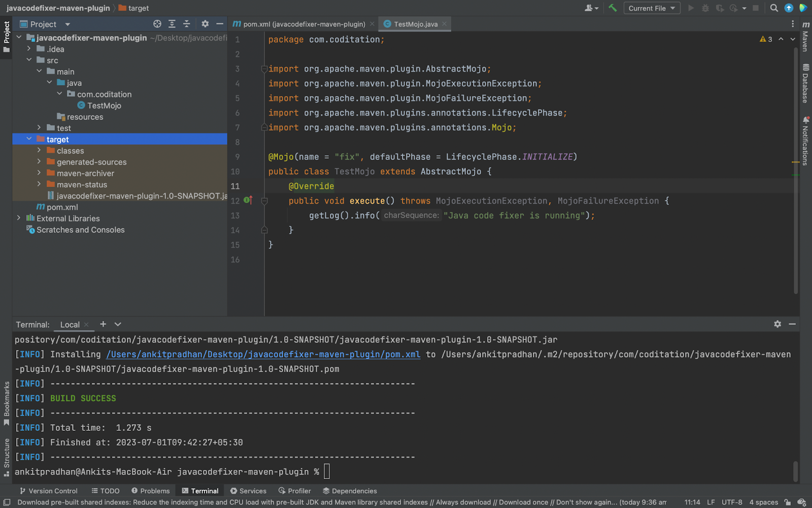This screenshot has height=508, width=812.
Task: Click the IDE update arrow icon
Action: (789, 8)
